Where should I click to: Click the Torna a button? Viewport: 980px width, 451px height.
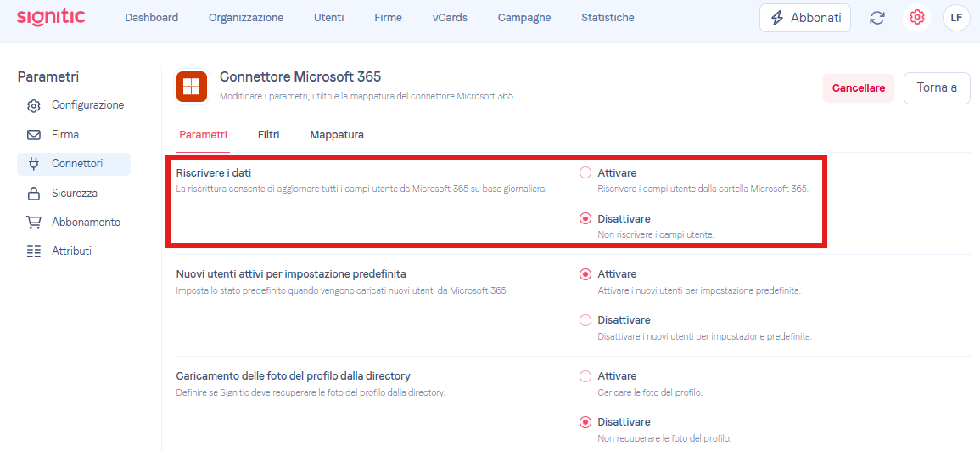(937, 87)
